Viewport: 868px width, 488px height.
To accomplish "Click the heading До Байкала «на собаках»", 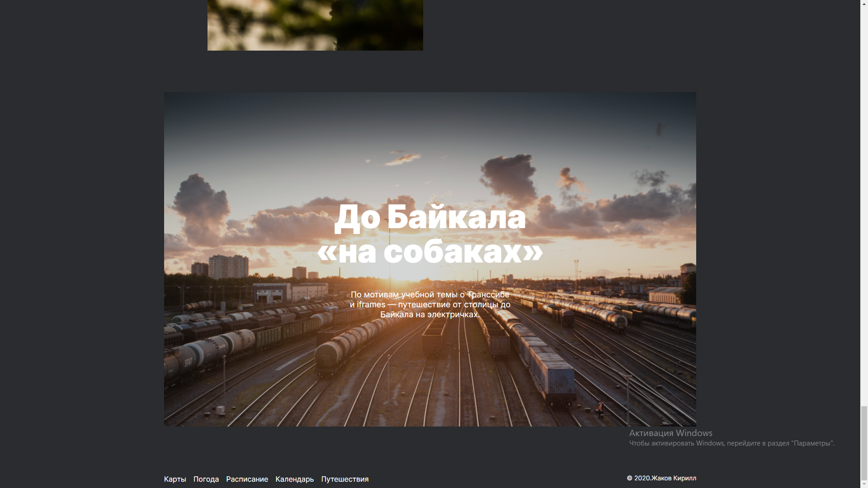I will pos(430,234).
